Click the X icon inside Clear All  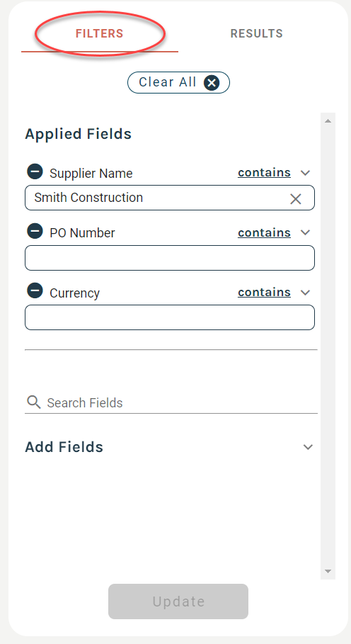(x=212, y=83)
